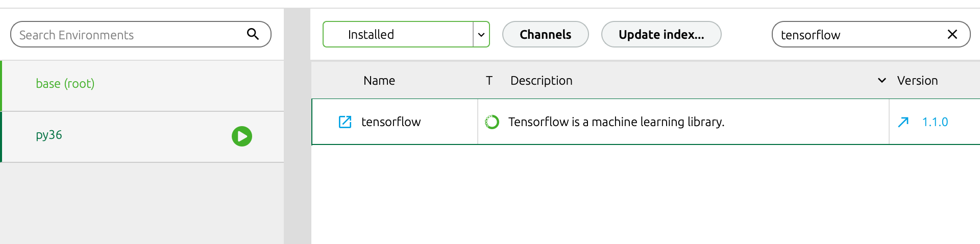Viewport: 980px width, 244px height.
Task: Toggle the tensorflow package checkbox mark
Action: (x=345, y=122)
